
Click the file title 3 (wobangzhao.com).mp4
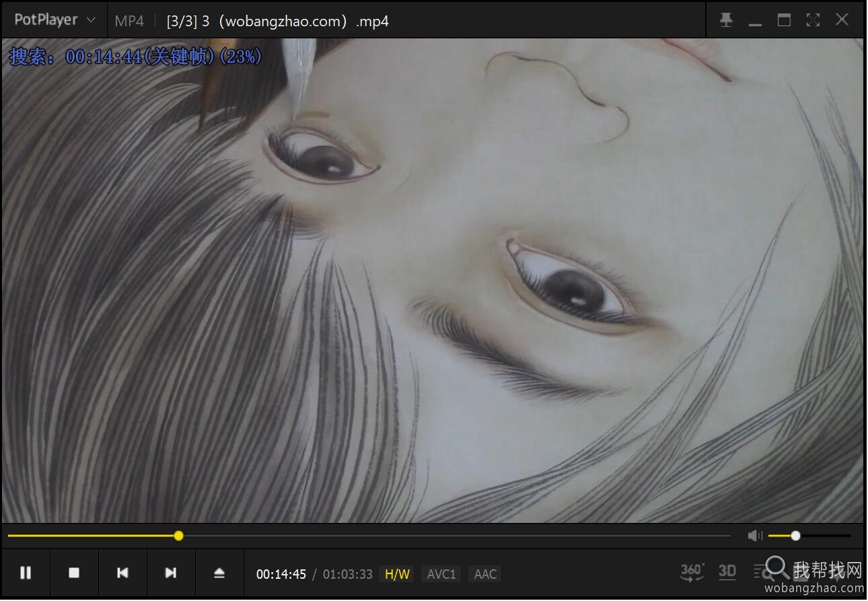[278, 21]
